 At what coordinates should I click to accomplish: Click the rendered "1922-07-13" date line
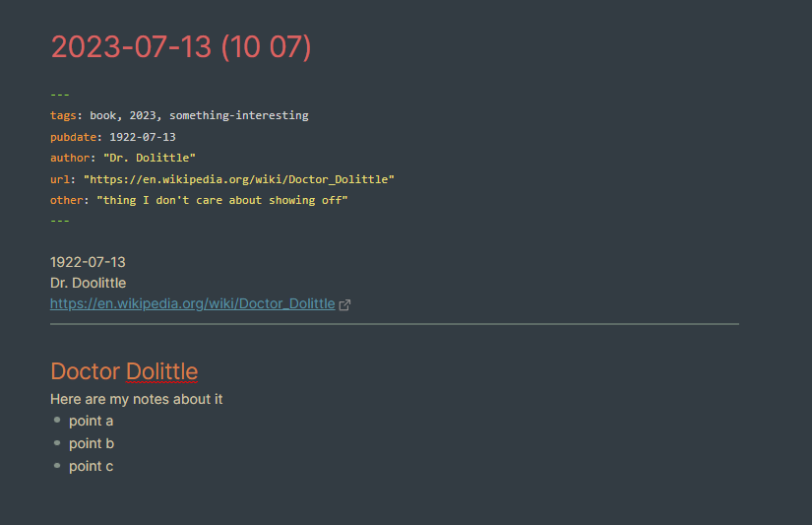[x=88, y=262]
